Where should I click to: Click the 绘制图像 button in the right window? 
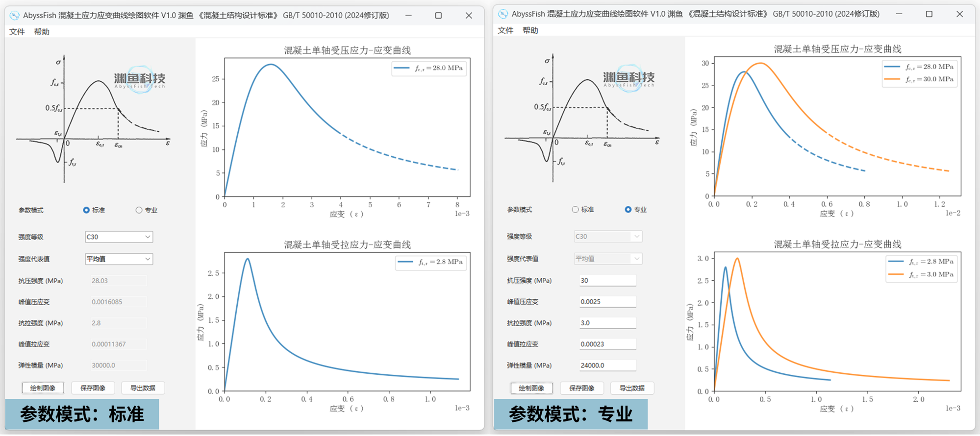[x=531, y=388]
